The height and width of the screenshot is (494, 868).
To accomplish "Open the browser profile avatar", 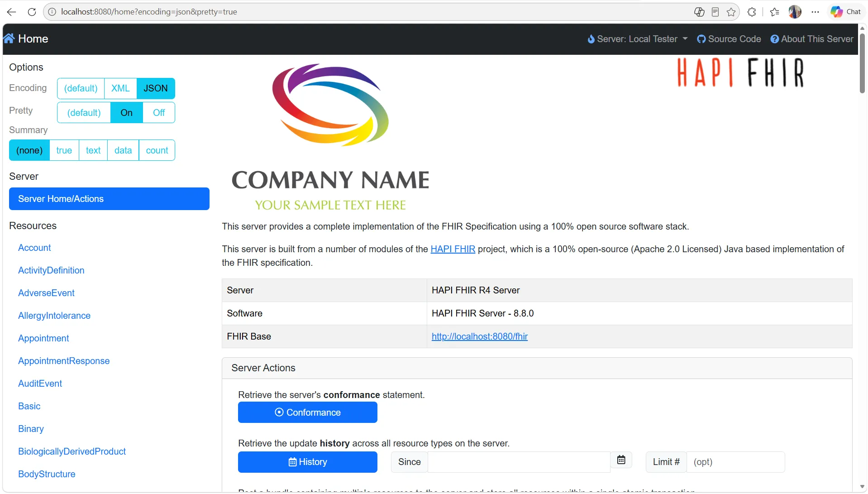I will click(795, 12).
